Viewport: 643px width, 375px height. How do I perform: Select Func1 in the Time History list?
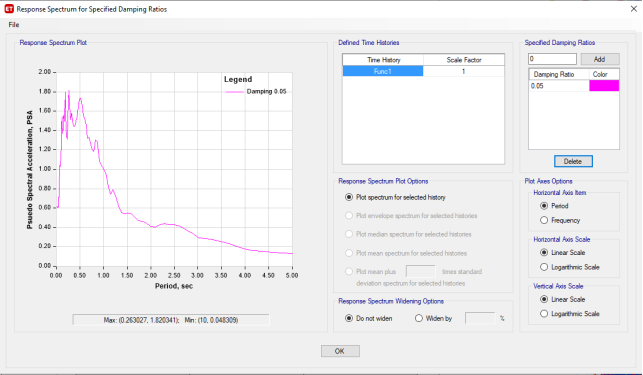coord(383,71)
